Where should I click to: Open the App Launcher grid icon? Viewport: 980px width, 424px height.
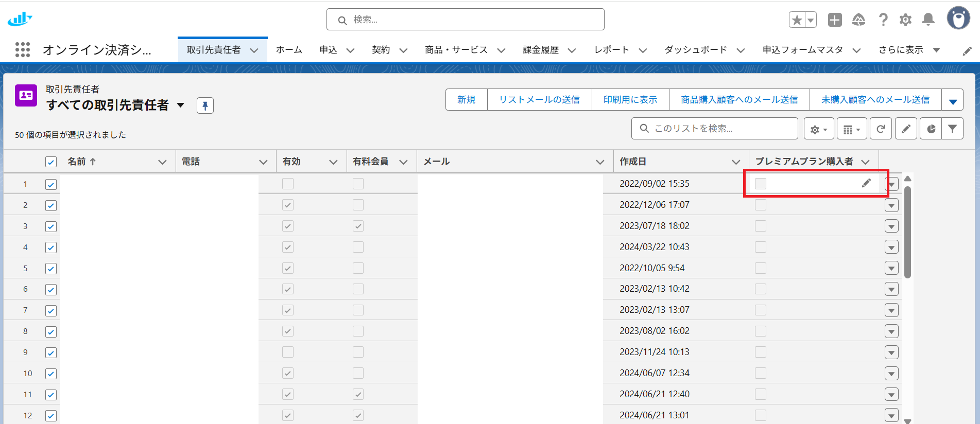click(x=23, y=50)
